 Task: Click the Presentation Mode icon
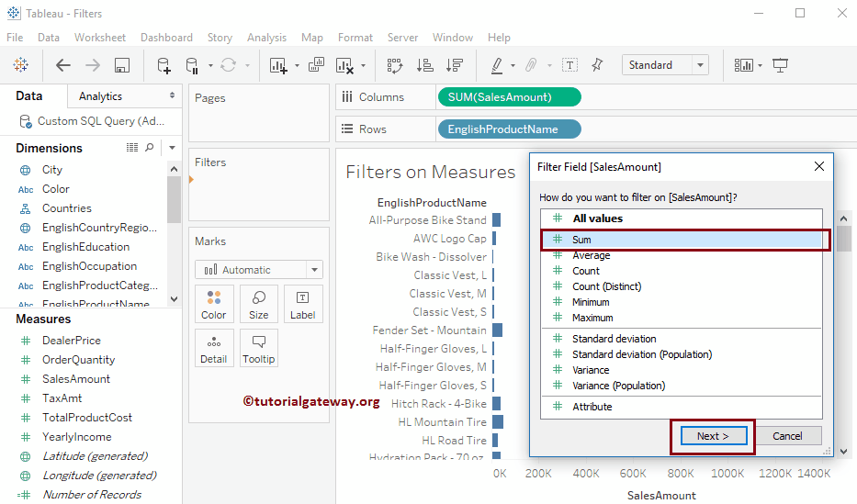780,65
